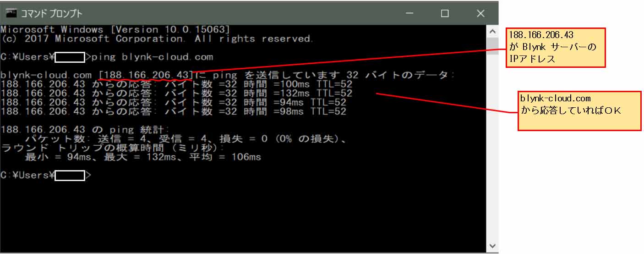Click the コマンド プロンプト title text

coord(52,14)
